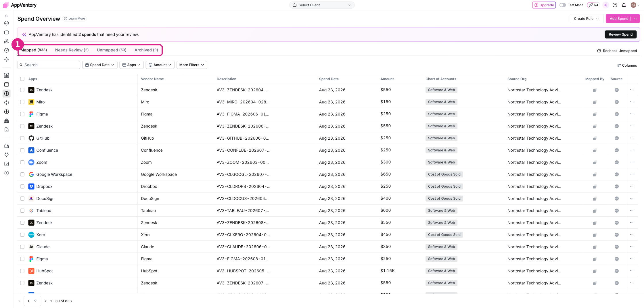Open the Select Client dropdown
The height and width of the screenshot is (308, 644).
click(x=322, y=5)
